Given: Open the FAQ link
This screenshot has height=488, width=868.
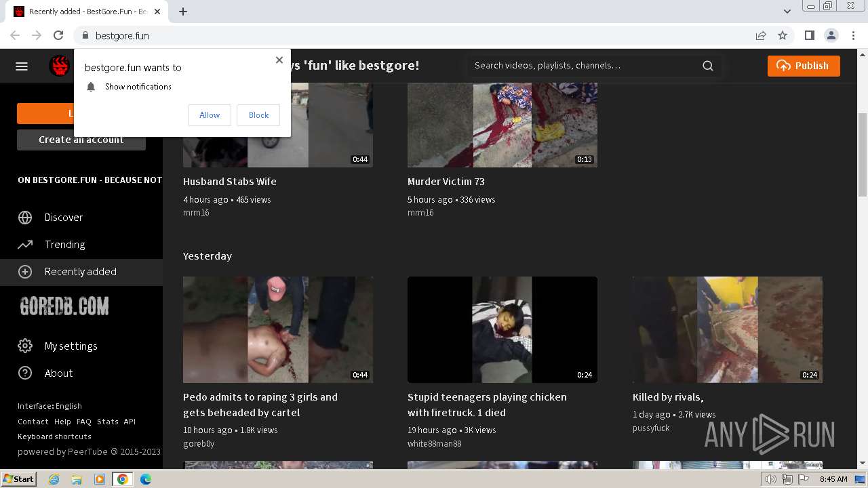Looking at the screenshot, I should (x=84, y=422).
